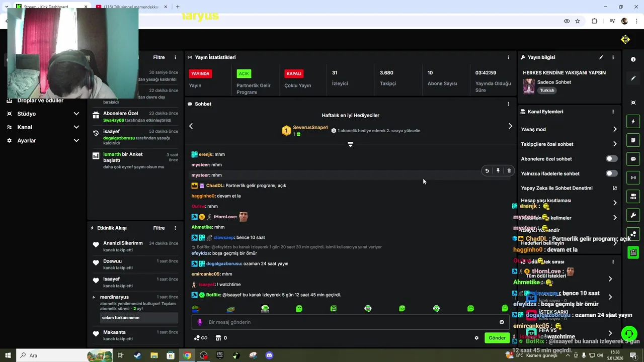644x362 pixels.
Task: Toggle Yalnızca ifadelerle sohbet switch
Action: pyautogui.click(x=611, y=173)
